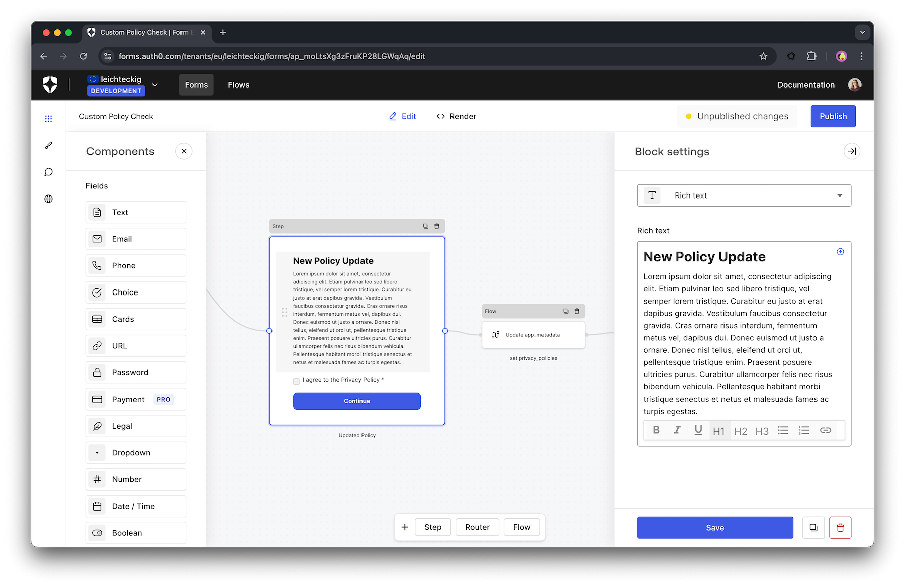Add a Dropdown field component
The height and width of the screenshot is (588, 905).
click(x=136, y=453)
